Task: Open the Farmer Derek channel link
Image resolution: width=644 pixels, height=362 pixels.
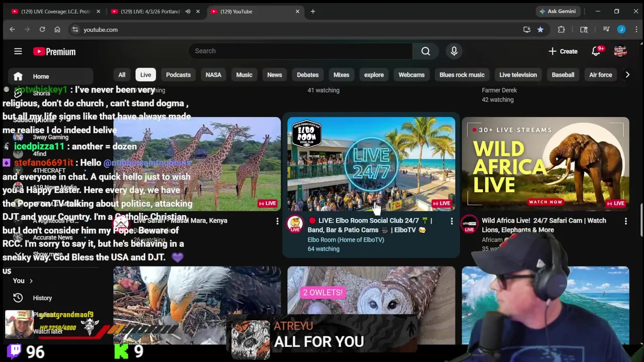Action: coord(499,90)
